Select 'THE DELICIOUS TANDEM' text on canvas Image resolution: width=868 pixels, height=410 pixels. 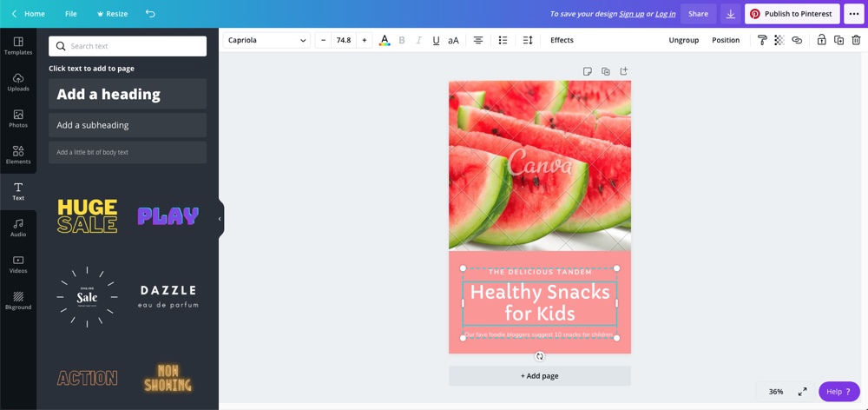[x=540, y=272]
